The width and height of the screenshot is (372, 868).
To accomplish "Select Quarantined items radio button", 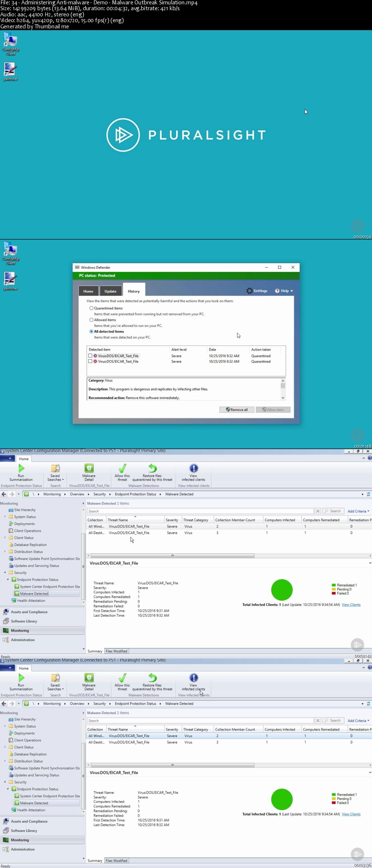I will coord(91,308).
